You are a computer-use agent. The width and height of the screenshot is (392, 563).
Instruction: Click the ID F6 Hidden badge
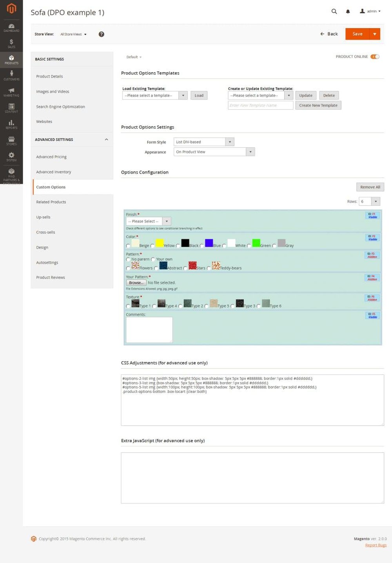click(372, 298)
